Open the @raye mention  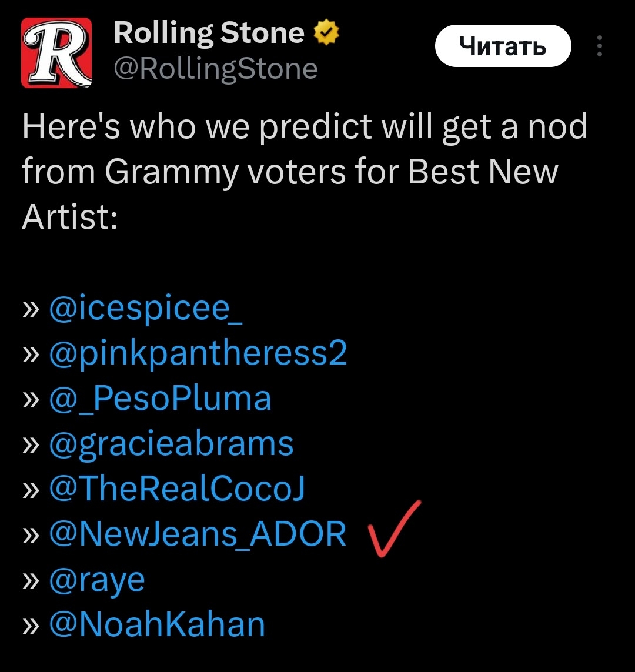[x=97, y=580]
